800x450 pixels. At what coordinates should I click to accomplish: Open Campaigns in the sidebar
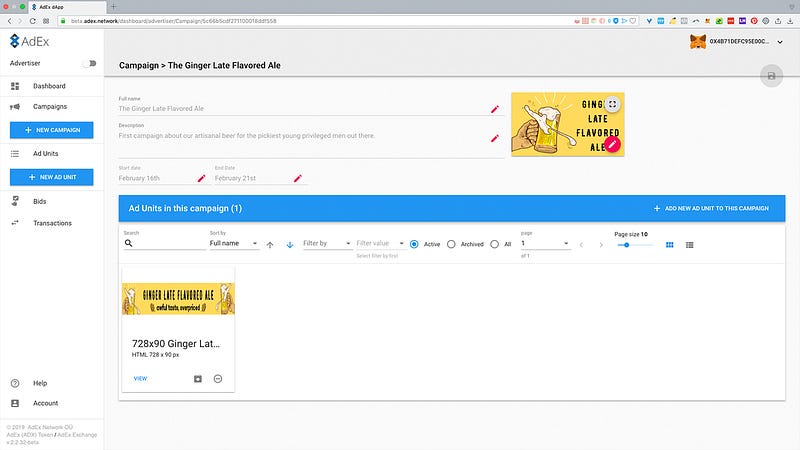pyautogui.click(x=50, y=107)
